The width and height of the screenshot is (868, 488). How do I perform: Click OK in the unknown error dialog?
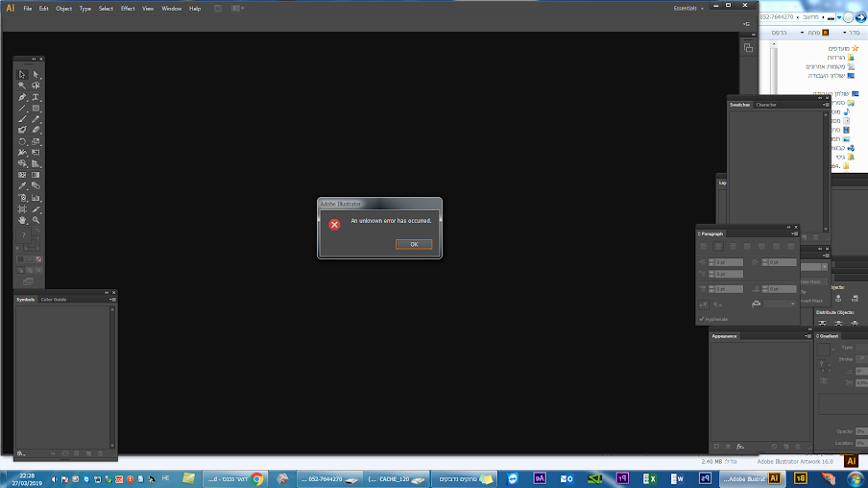[x=414, y=244]
